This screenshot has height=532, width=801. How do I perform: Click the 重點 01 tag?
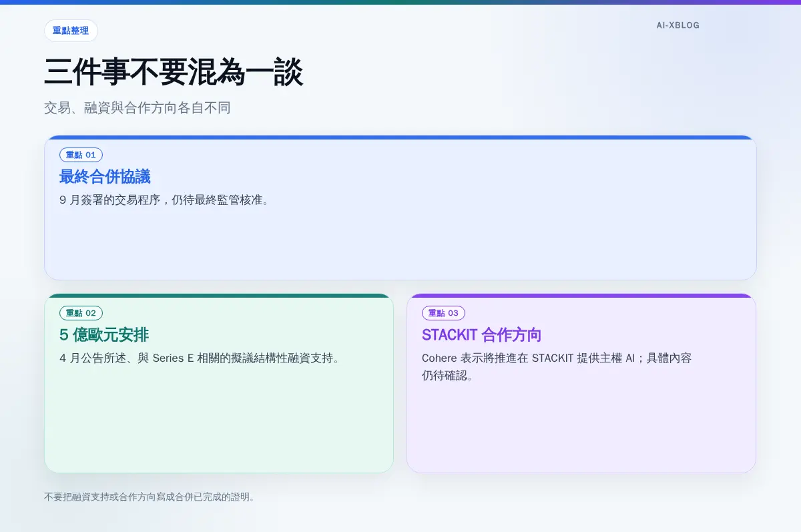coord(81,155)
